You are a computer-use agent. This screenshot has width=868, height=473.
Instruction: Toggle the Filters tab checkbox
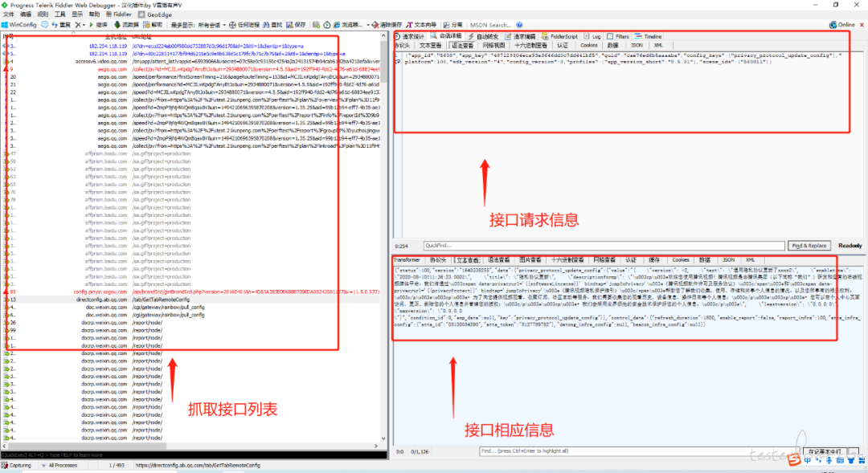click(610, 36)
